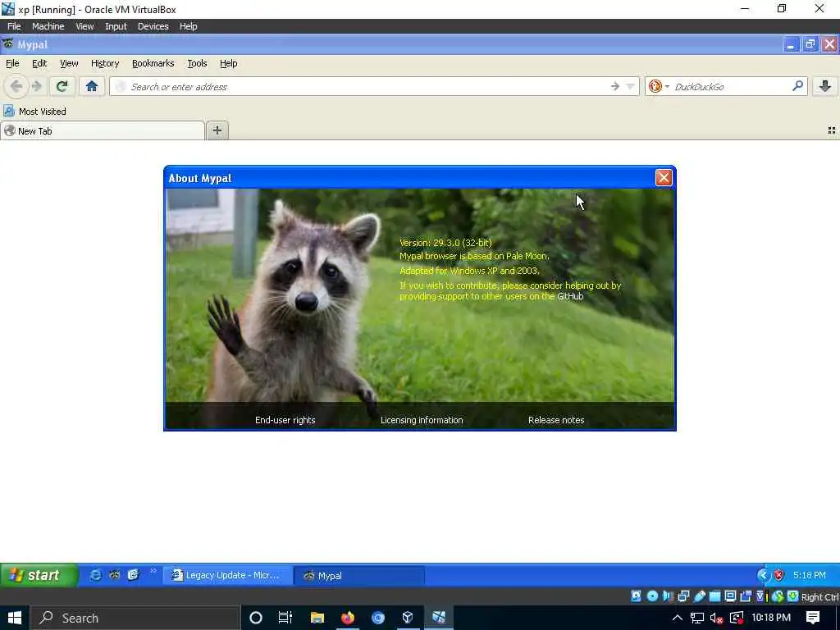Open the Home page via house icon
This screenshot has height=630, width=840.
pyautogui.click(x=92, y=86)
